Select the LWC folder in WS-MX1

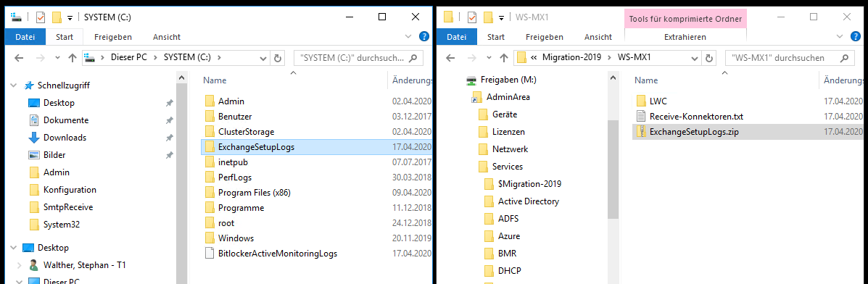(658, 101)
